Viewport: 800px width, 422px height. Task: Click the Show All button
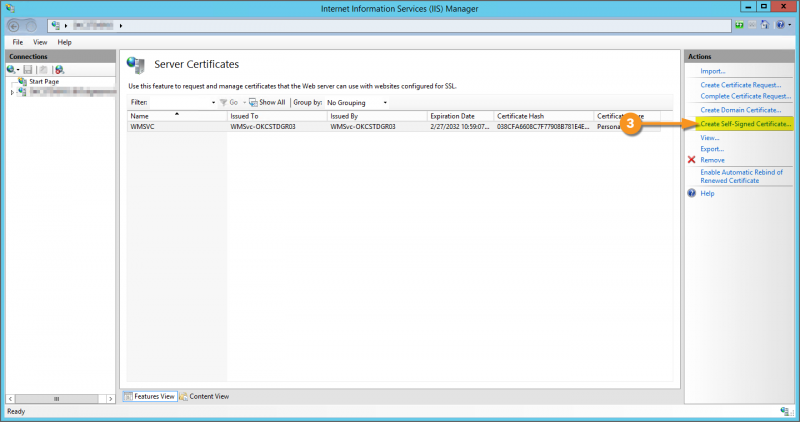point(267,103)
